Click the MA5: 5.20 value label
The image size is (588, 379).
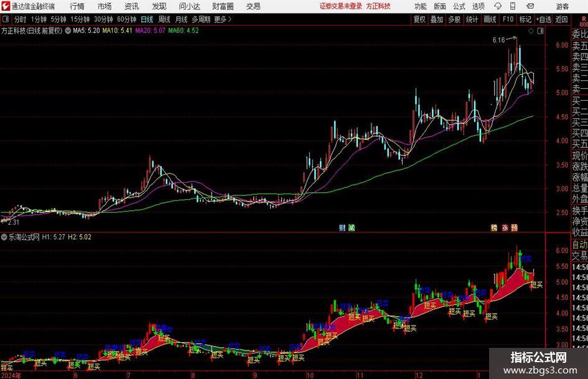pos(86,30)
